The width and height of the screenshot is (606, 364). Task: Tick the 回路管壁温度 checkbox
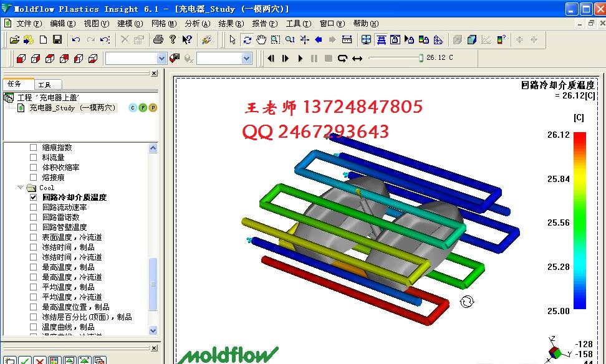pyautogui.click(x=33, y=228)
